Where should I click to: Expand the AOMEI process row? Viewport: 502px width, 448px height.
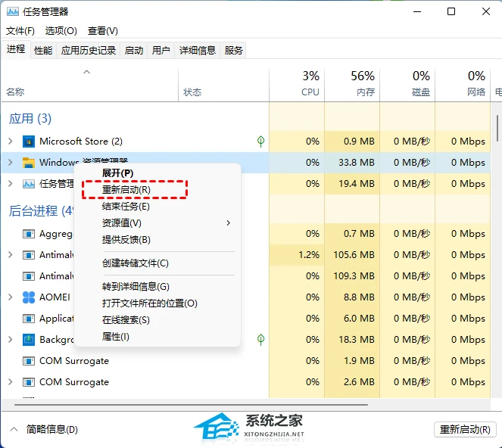pyautogui.click(x=11, y=297)
